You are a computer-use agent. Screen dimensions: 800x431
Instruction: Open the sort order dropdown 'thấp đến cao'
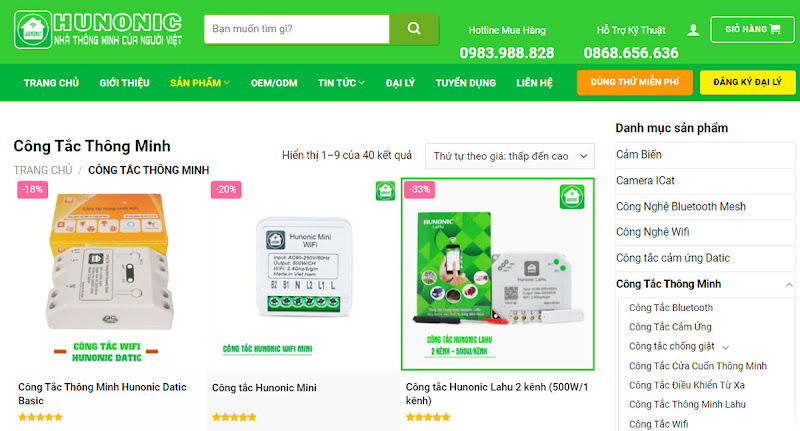(510, 156)
